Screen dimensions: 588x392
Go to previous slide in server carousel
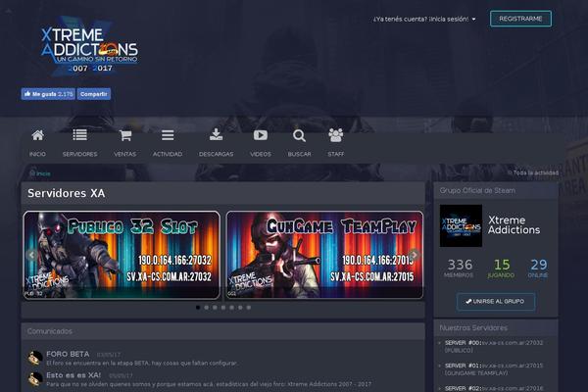pyautogui.click(x=32, y=255)
